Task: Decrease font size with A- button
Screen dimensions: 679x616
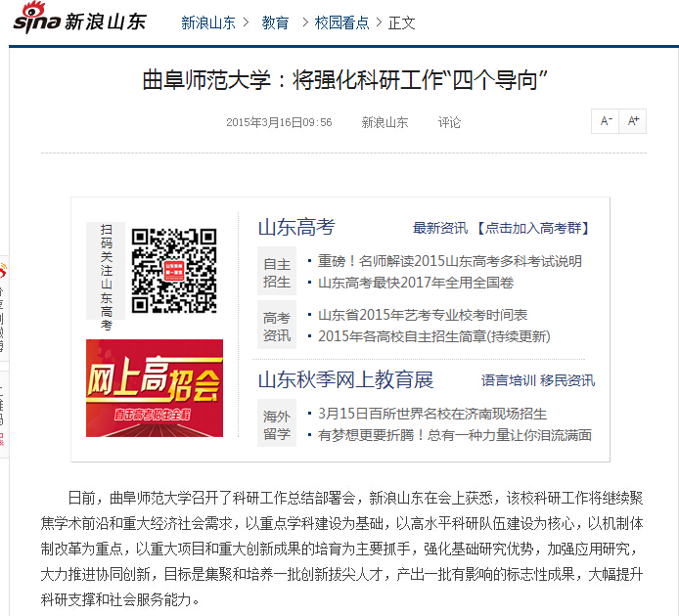Action: [x=606, y=121]
